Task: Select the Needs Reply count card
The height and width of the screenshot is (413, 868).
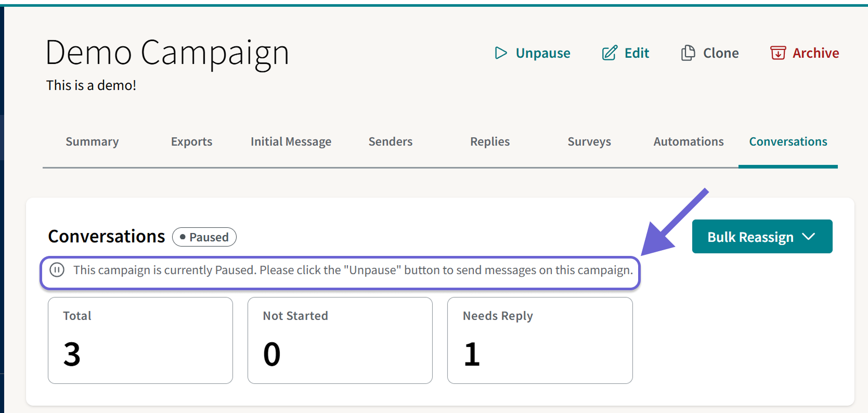Action: click(x=540, y=340)
